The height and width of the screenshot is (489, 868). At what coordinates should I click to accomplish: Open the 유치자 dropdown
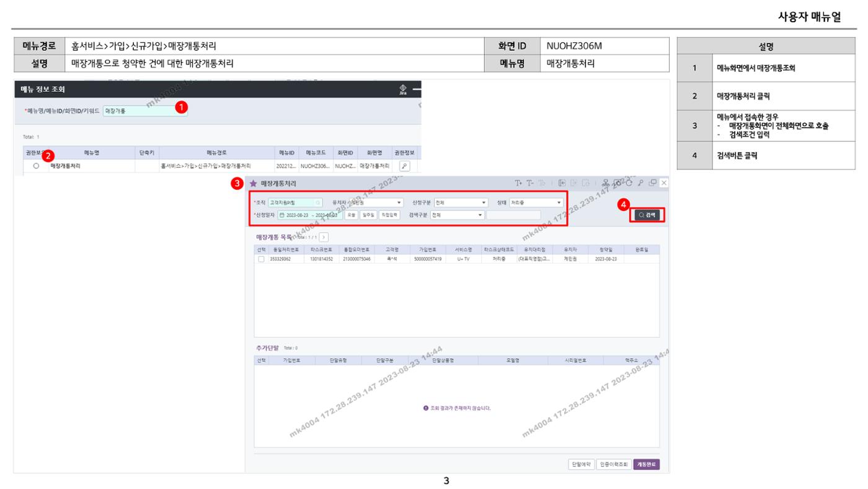(376, 202)
